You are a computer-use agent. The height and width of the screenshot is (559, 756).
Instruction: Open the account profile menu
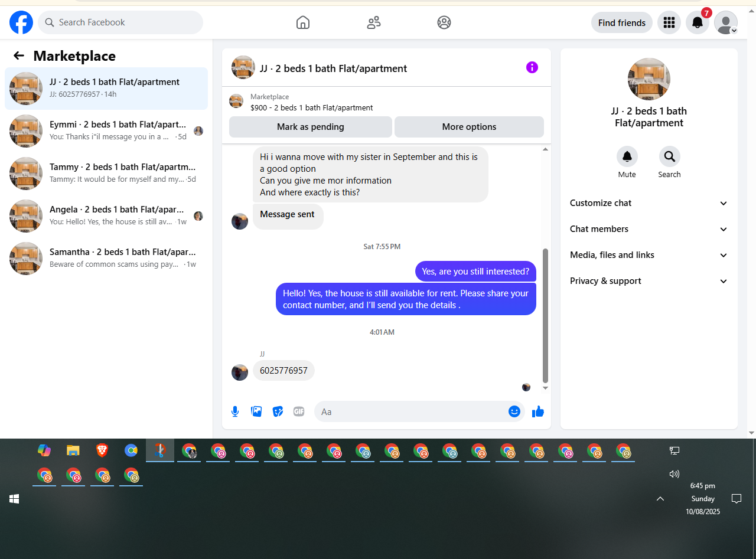(x=726, y=22)
